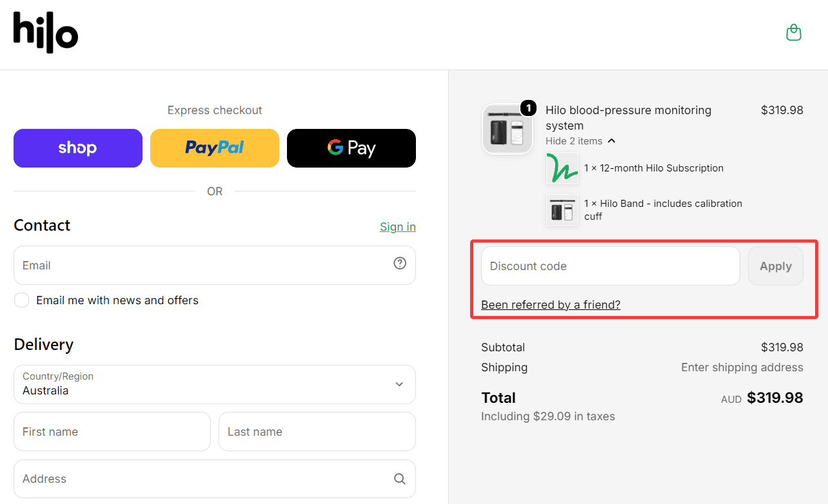This screenshot has width=828, height=504.
Task: Focus the Address field
Action: [215, 479]
